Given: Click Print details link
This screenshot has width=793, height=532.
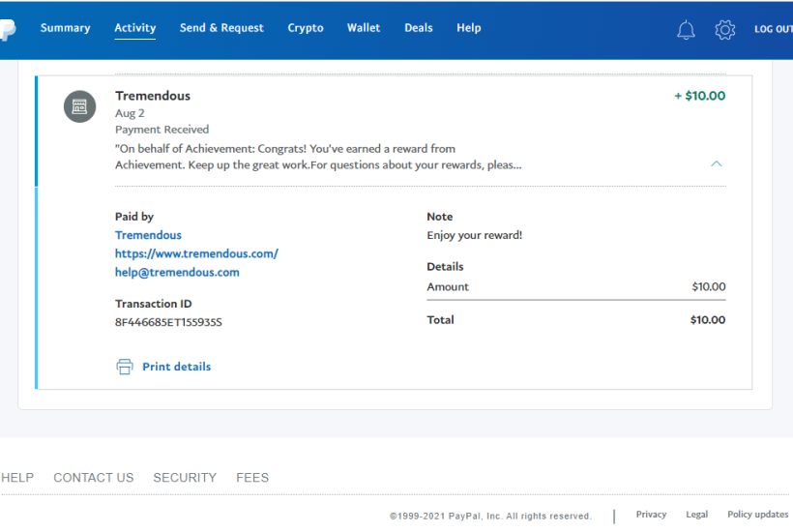Looking at the screenshot, I should point(176,367).
